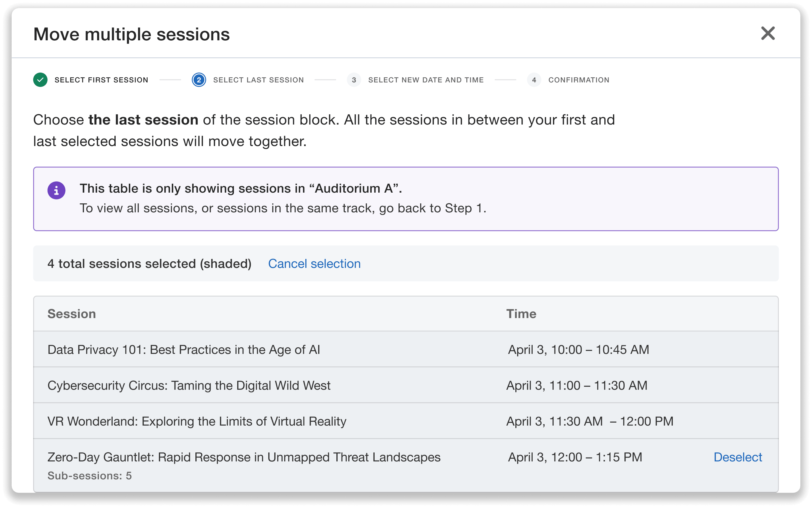The width and height of the screenshot is (812, 508).
Task: Deselect the Zero-Day Gauntlet session
Action: 738,457
